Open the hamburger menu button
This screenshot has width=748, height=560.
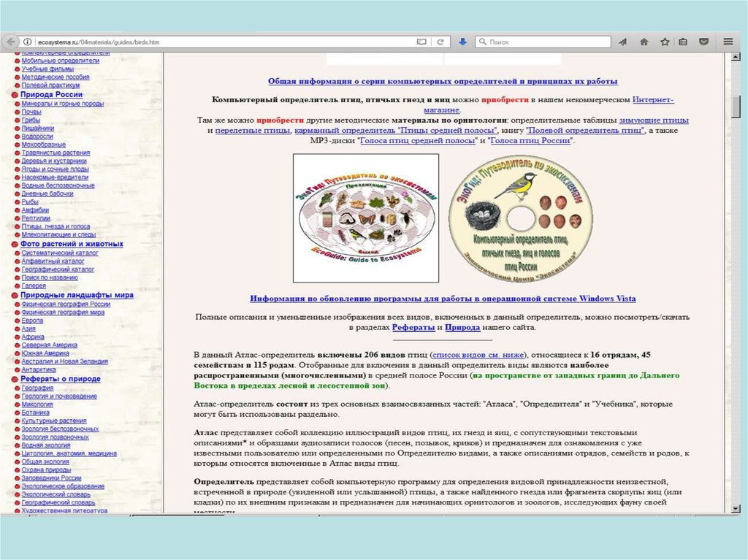click(728, 42)
